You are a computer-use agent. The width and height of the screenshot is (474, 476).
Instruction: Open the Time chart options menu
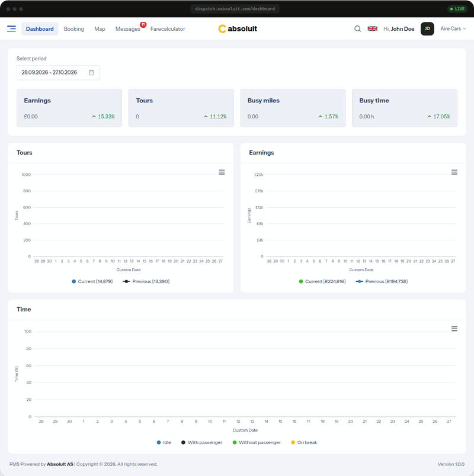[x=454, y=329]
